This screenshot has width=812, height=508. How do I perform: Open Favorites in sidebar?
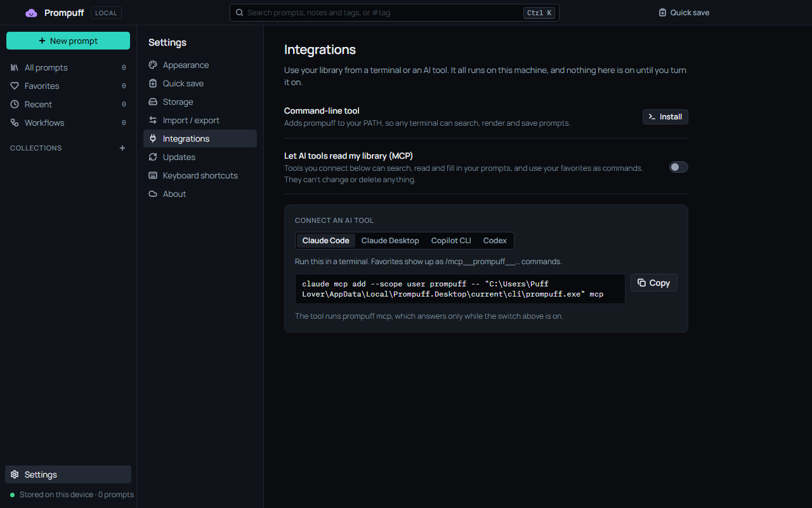click(68, 86)
